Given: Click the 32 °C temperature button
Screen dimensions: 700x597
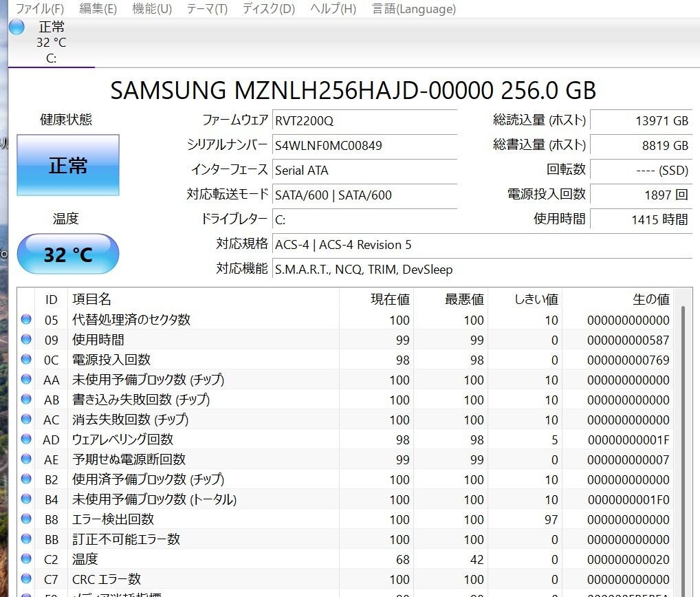Looking at the screenshot, I should (x=67, y=254).
